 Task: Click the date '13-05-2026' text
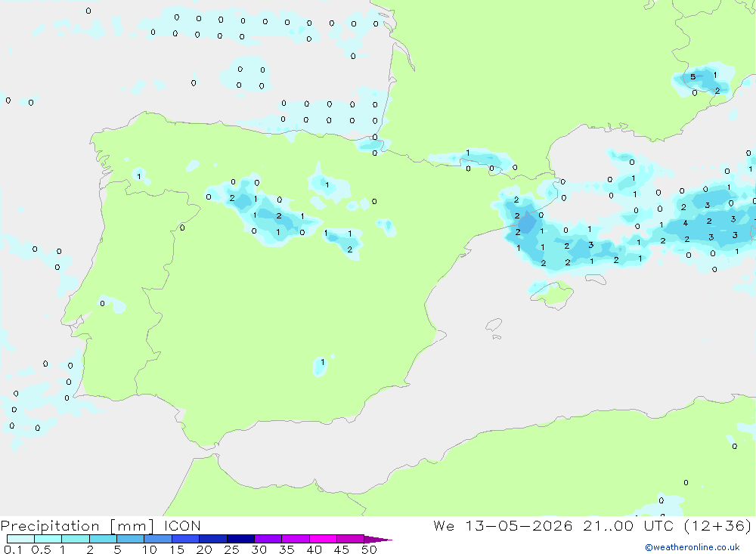click(519, 525)
